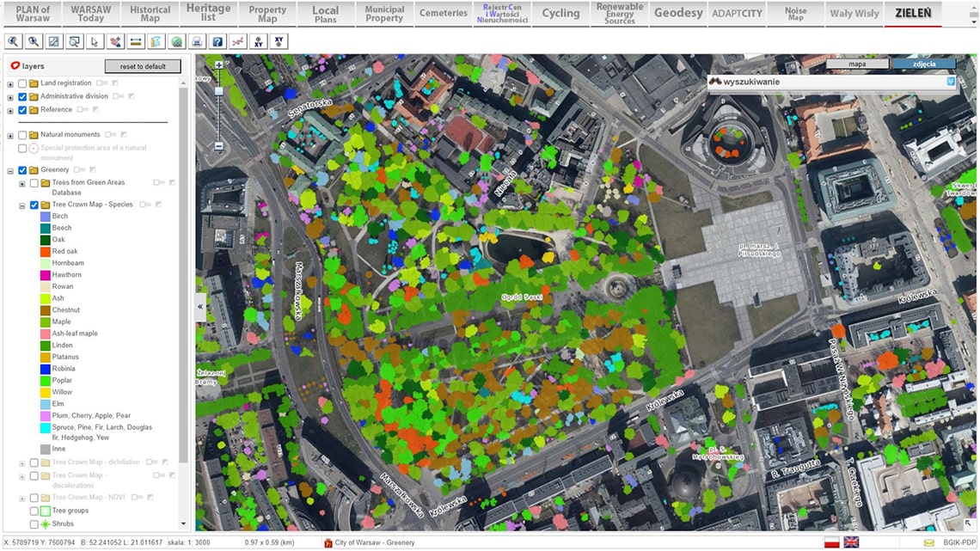Screen dimensions: 980x551
Task: Switch language with the British flag
Action: pyautogui.click(x=851, y=542)
